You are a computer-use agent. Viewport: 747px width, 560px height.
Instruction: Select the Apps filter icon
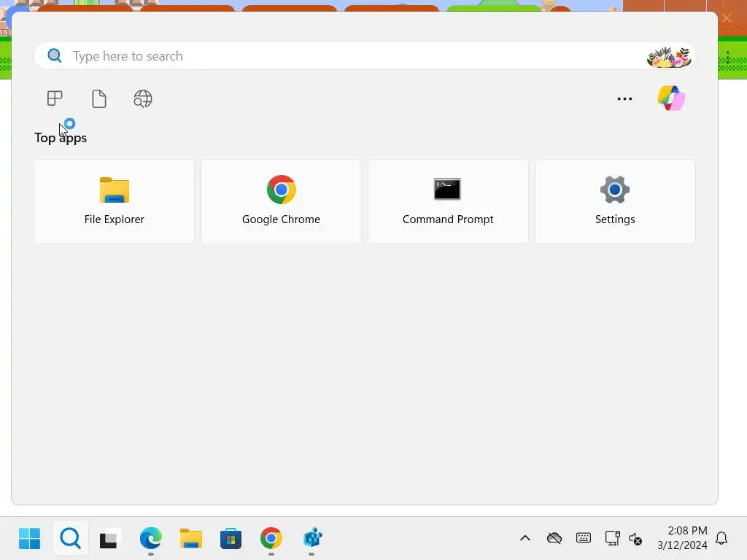click(x=55, y=98)
